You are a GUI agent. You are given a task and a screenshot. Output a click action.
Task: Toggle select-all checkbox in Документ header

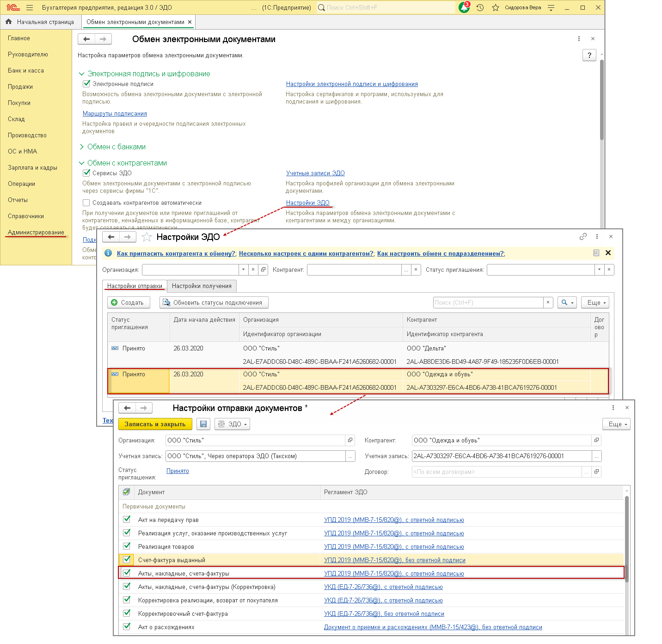[126, 492]
